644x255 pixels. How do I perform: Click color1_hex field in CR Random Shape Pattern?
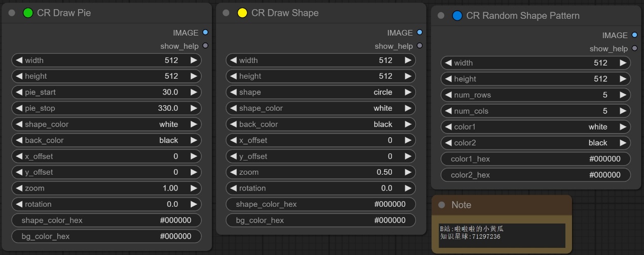click(x=535, y=159)
